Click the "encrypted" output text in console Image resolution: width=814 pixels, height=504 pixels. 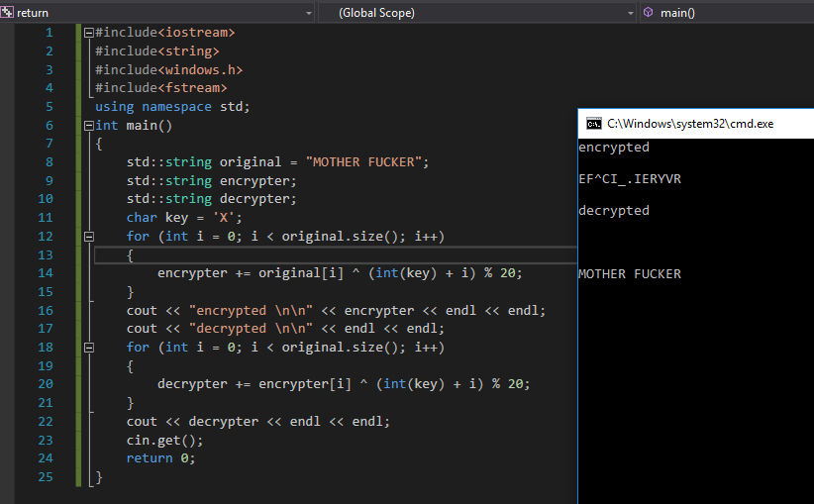pyautogui.click(x=613, y=148)
